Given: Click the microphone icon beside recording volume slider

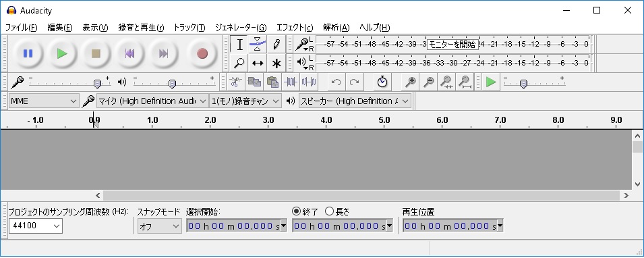Looking at the screenshot, I should coord(18,82).
